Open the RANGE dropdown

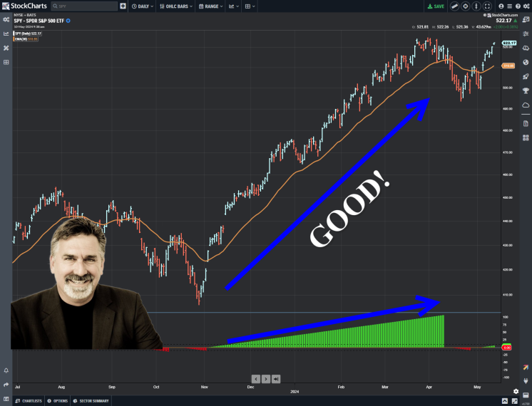[x=210, y=6]
